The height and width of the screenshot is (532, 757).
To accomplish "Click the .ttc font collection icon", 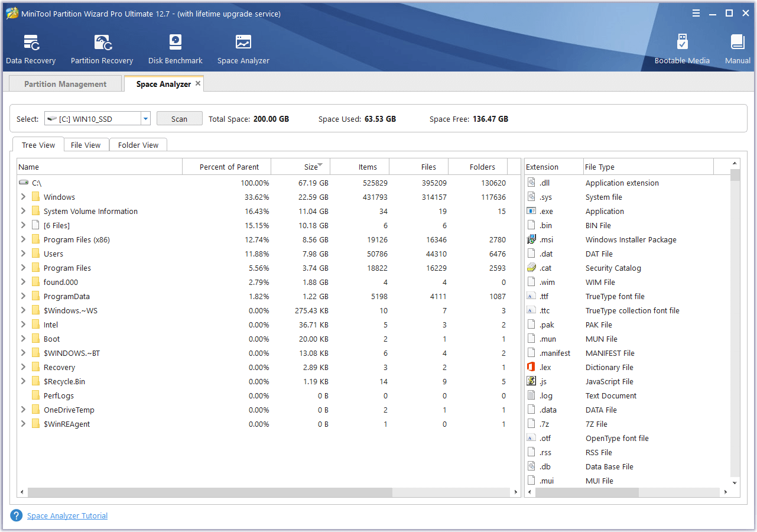I will click(x=531, y=310).
